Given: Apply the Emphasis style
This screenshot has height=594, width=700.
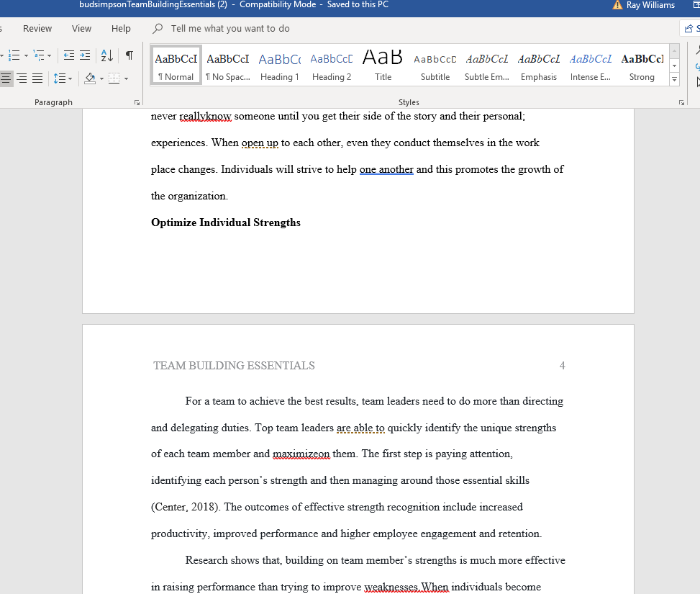Looking at the screenshot, I should tap(539, 65).
